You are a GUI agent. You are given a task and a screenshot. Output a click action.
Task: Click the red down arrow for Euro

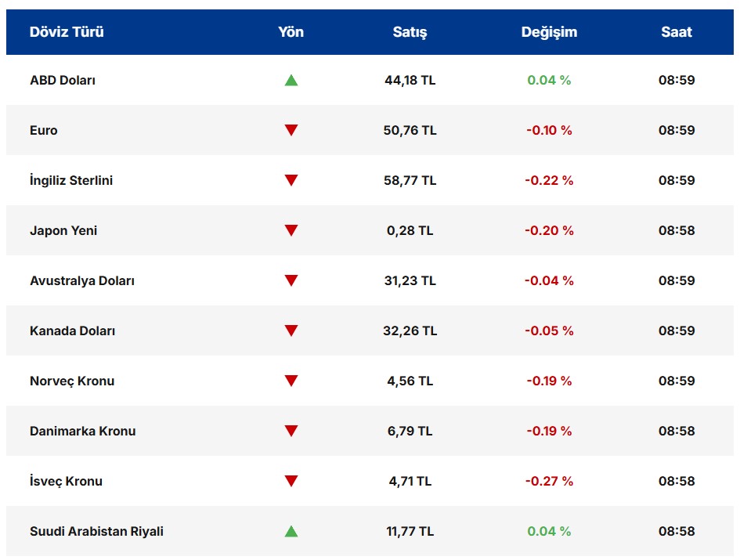point(291,130)
